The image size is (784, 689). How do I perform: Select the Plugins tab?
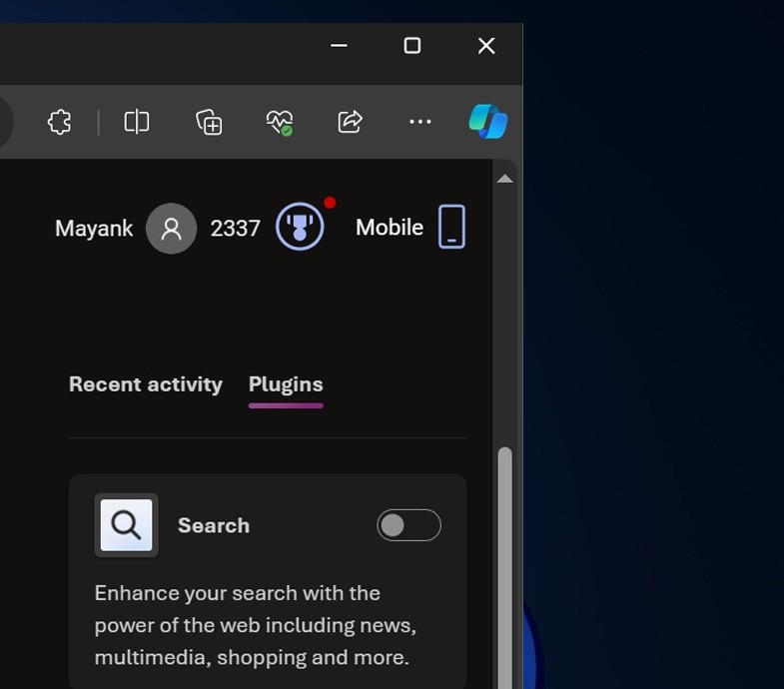pyautogui.click(x=286, y=384)
